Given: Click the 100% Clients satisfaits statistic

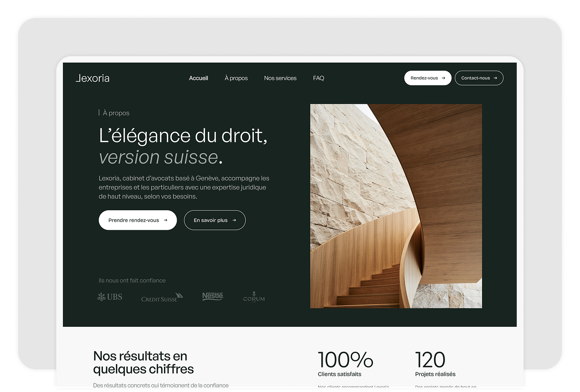Looking at the screenshot, I should point(345,363).
